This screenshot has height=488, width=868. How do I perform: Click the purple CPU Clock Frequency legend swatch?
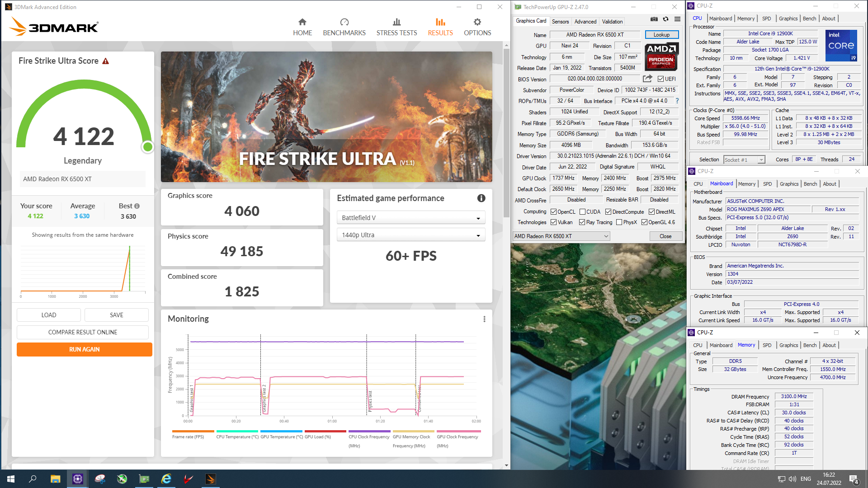click(x=369, y=432)
